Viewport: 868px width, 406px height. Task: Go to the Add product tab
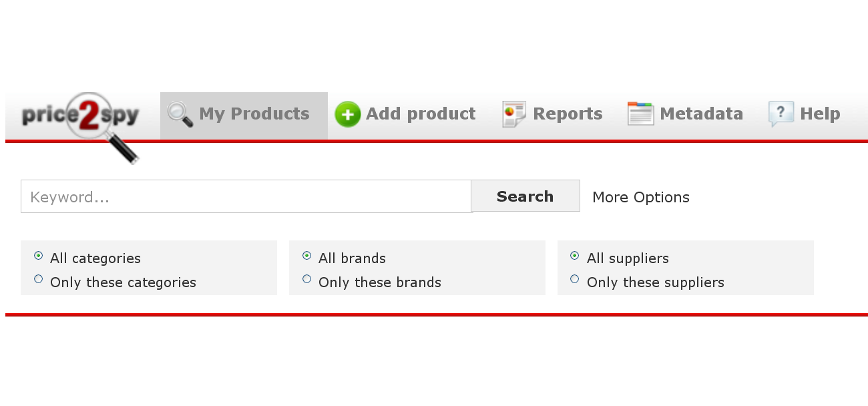[405, 114]
